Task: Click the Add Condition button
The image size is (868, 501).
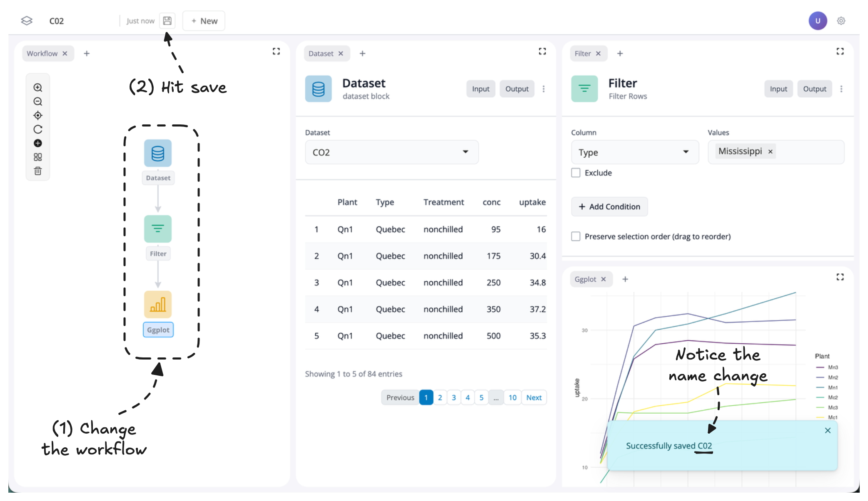Action: (609, 206)
